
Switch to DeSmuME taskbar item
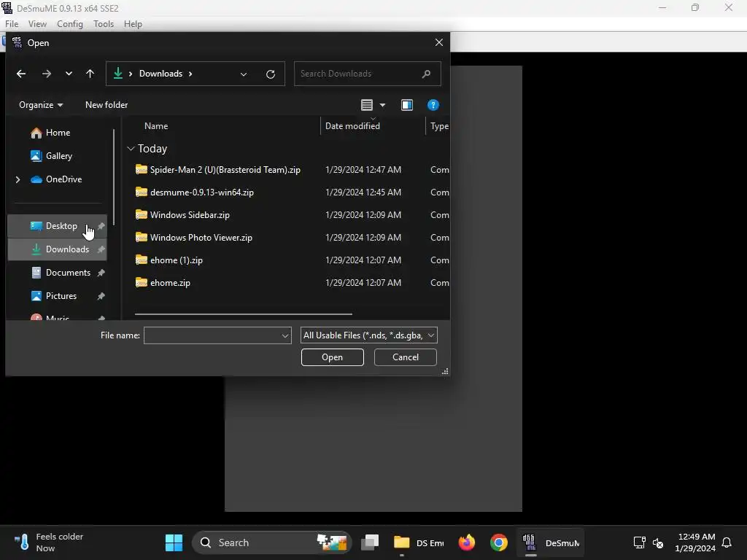click(550, 542)
